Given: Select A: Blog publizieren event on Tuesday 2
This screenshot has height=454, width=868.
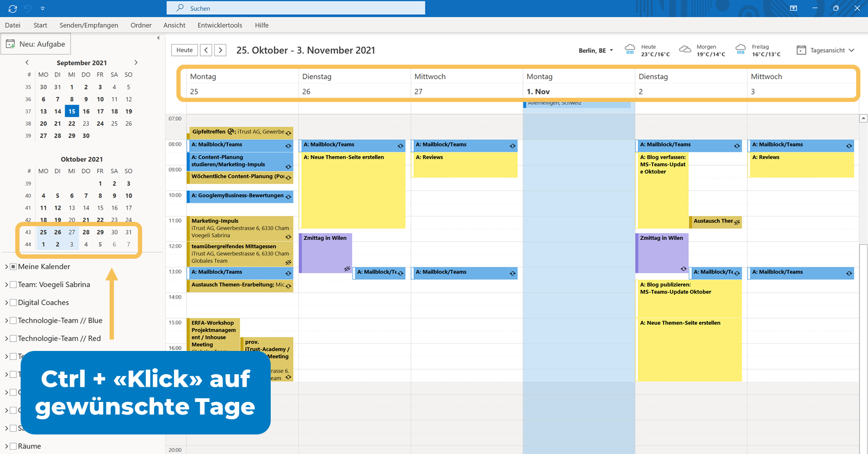Looking at the screenshot, I should coord(690,298).
